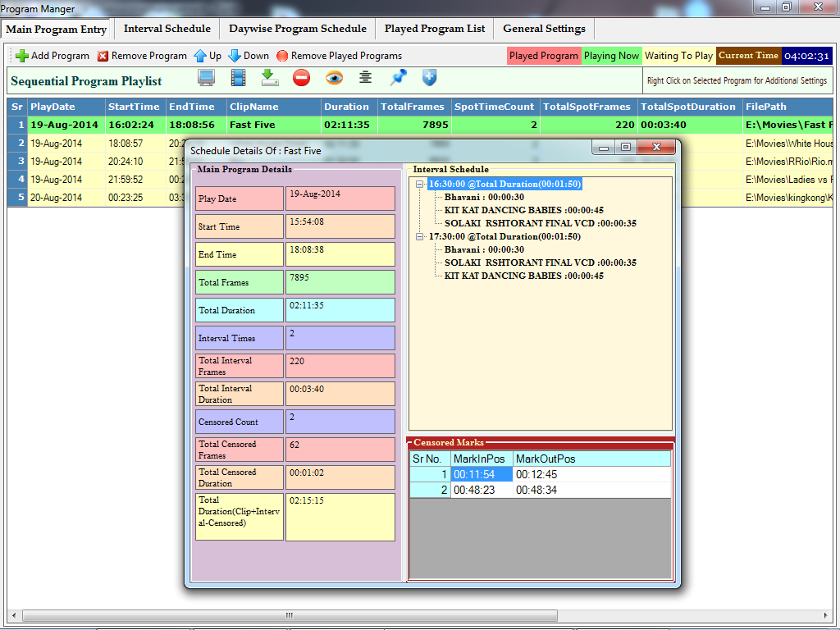Click the monitor icon in playlist toolbar

[x=206, y=78]
